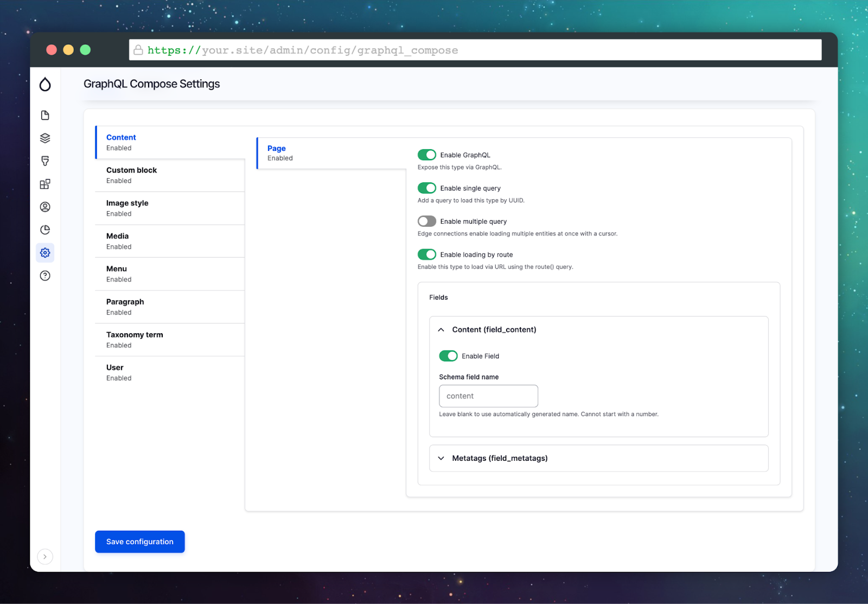
Task: Toggle the Enable GraphQL switch
Action: click(427, 155)
